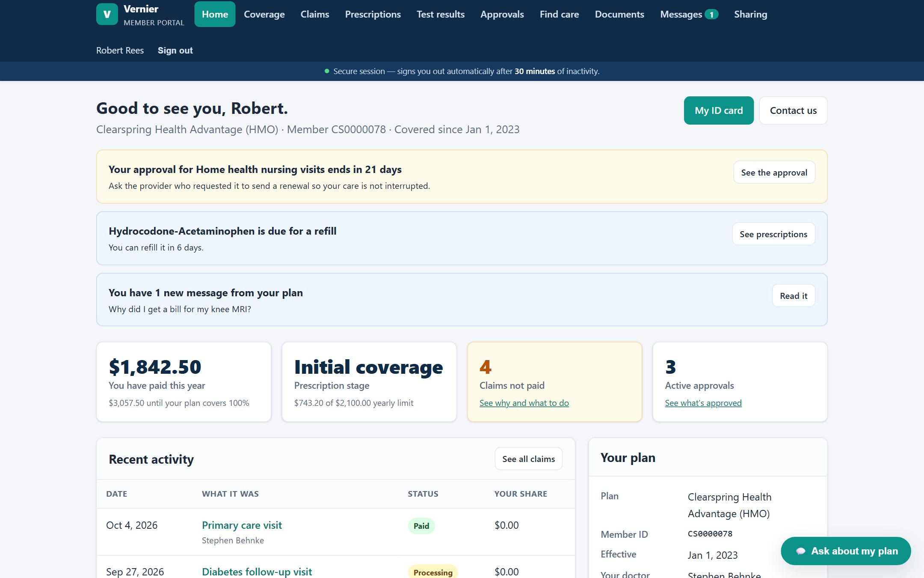Open the Sharing tab

750,14
